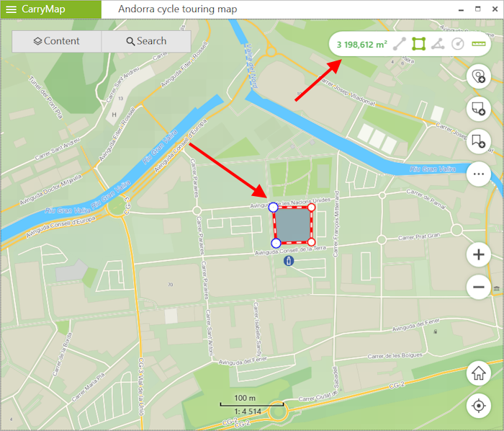This screenshot has width=504, height=431.
Task: Click the top-left blue polygon vertex
Action: tap(273, 208)
